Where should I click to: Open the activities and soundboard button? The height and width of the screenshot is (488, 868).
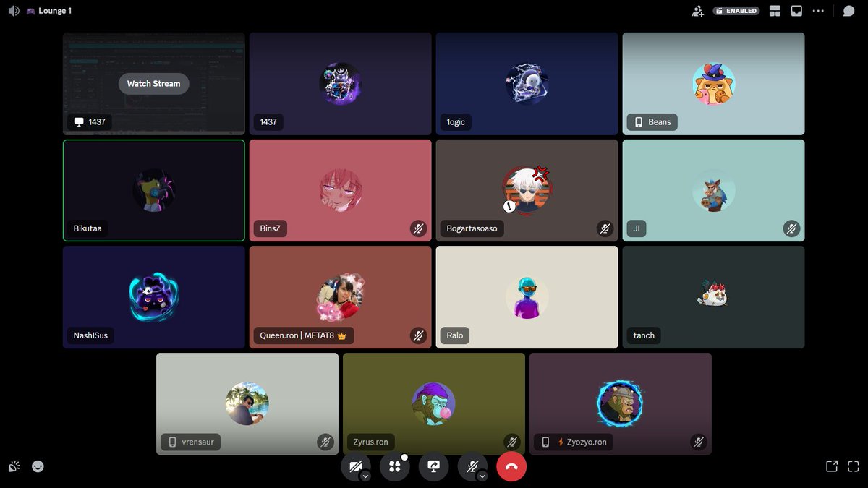395,466
